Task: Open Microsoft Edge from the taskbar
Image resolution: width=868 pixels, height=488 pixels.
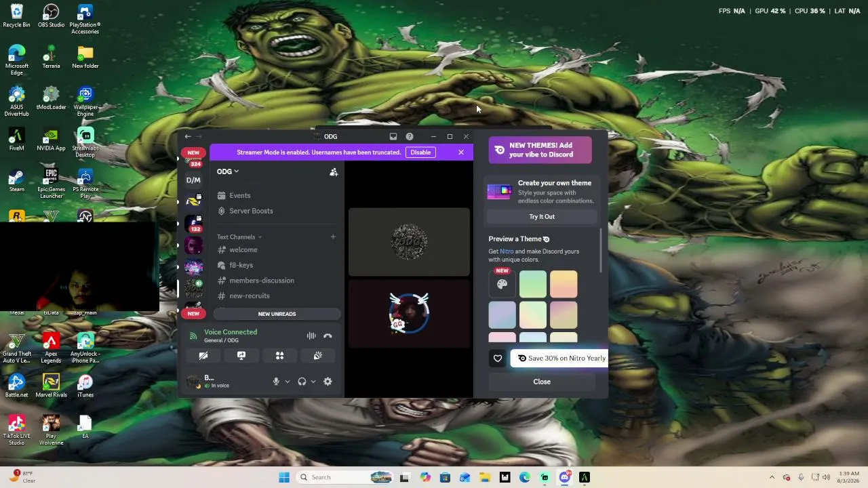Action: click(525, 477)
